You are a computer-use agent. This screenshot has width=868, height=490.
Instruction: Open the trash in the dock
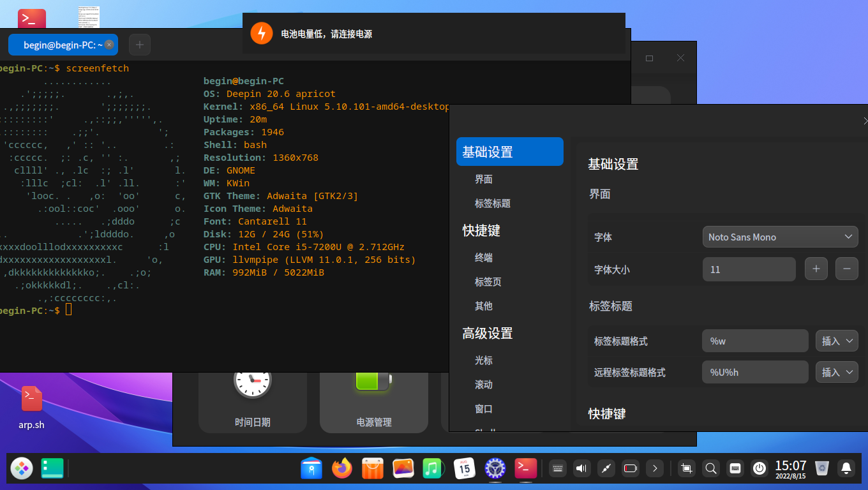pyautogui.click(x=822, y=468)
